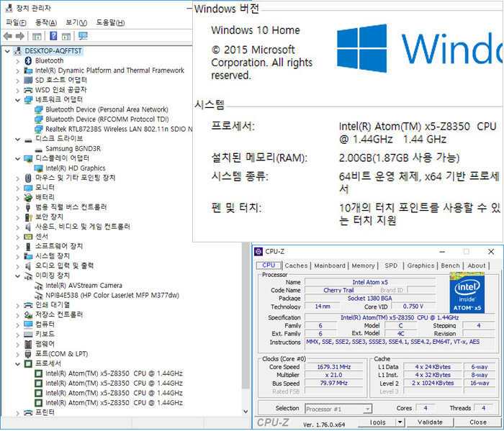The height and width of the screenshot is (431, 504).
Task: Click the Tools button in CPU-Z
Action: (377, 422)
